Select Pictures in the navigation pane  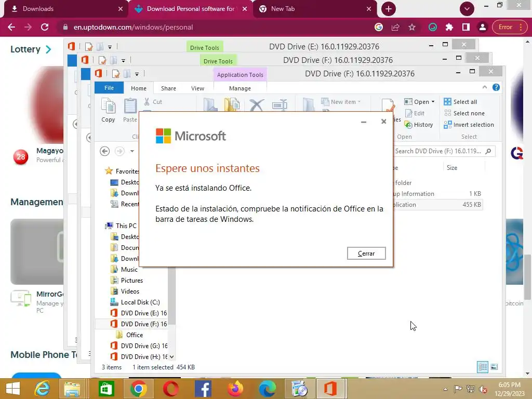(x=127, y=280)
